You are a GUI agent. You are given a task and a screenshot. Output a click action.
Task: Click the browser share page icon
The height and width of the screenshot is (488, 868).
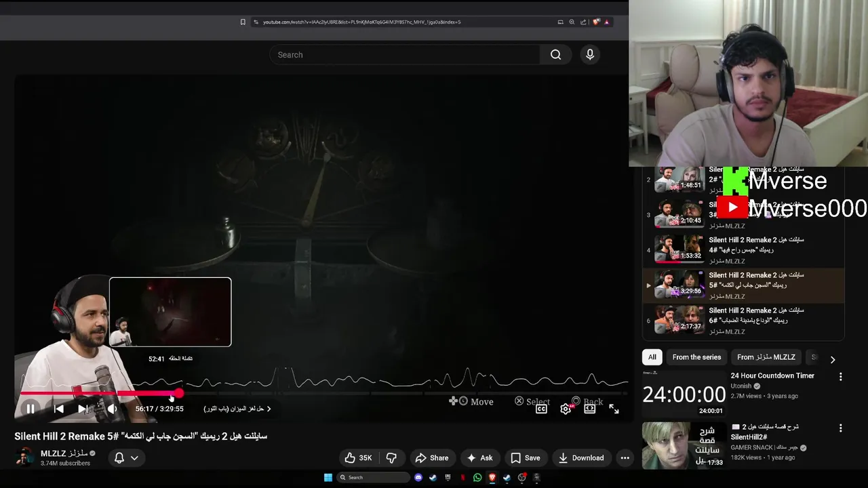click(583, 22)
